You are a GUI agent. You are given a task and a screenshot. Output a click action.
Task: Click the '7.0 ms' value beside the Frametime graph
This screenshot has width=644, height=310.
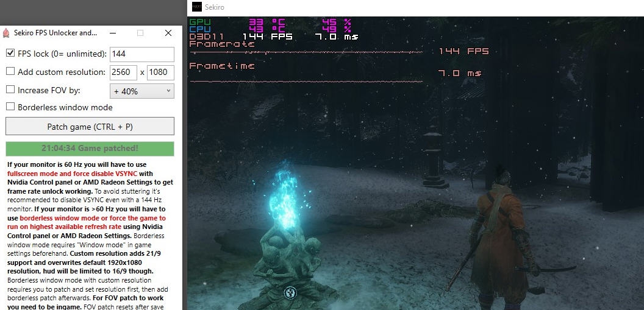tap(460, 74)
